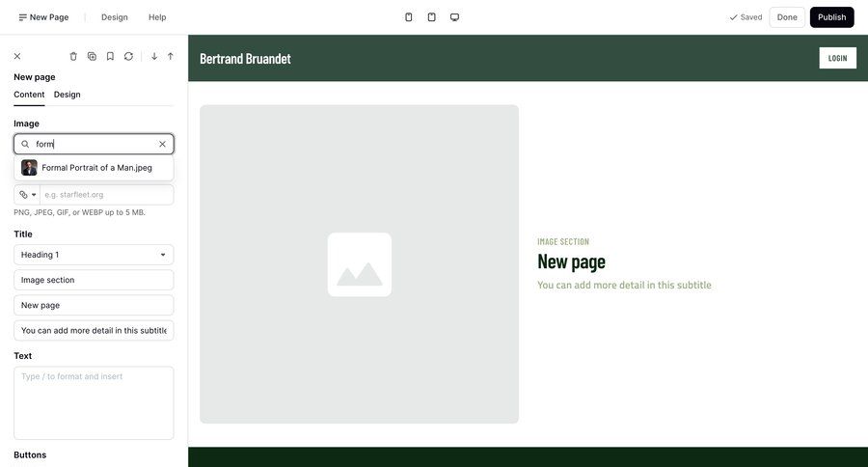Click the New page heading in preview
The height and width of the screenshot is (467, 868).
(571, 261)
